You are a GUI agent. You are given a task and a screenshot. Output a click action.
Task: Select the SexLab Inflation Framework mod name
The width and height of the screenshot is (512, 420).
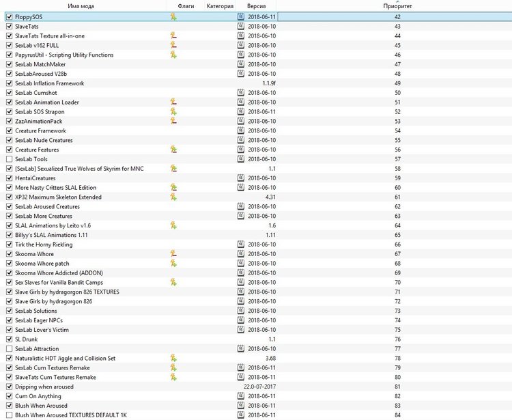click(50, 83)
